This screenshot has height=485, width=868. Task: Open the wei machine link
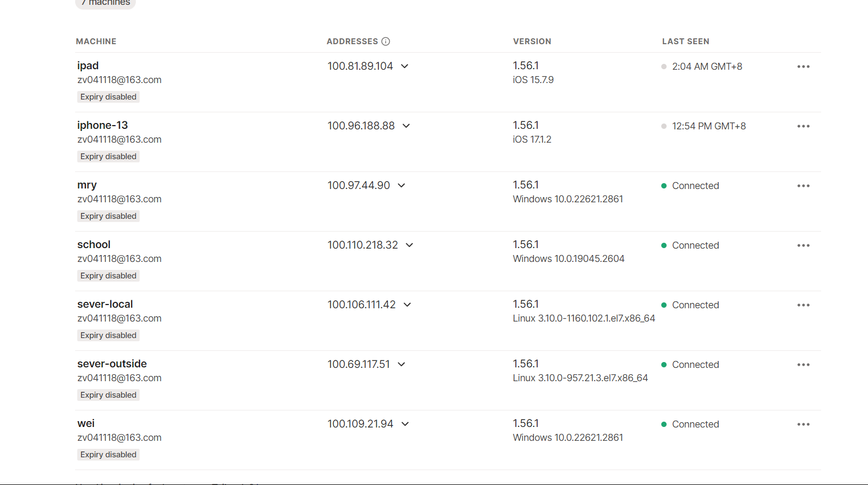pos(86,423)
